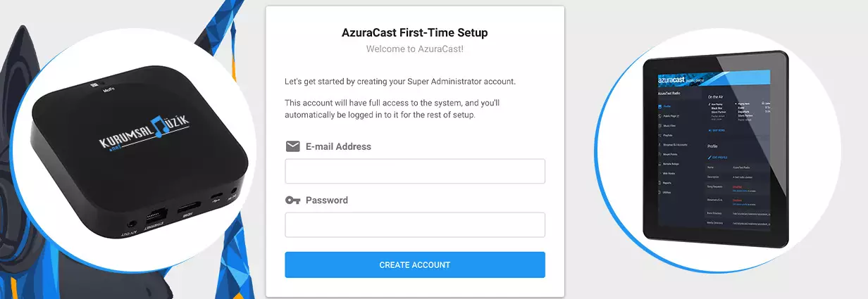Click the envelope icon beside E-mail Address

tap(292, 147)
